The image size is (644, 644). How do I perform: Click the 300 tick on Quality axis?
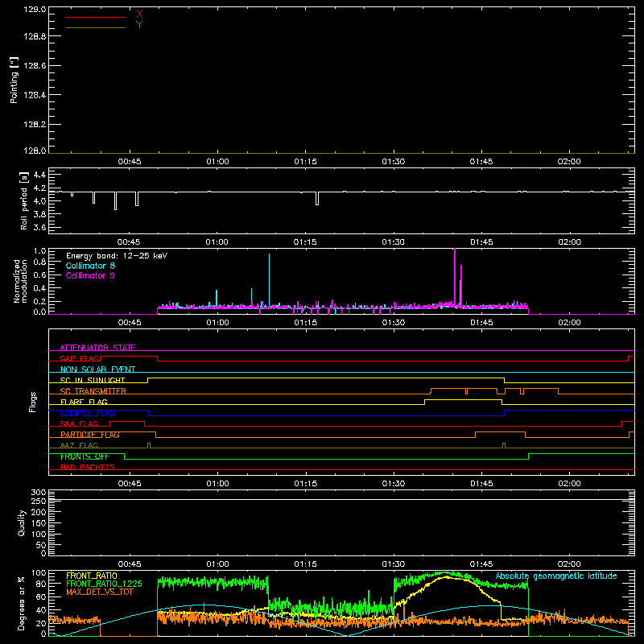click(38, 492)
